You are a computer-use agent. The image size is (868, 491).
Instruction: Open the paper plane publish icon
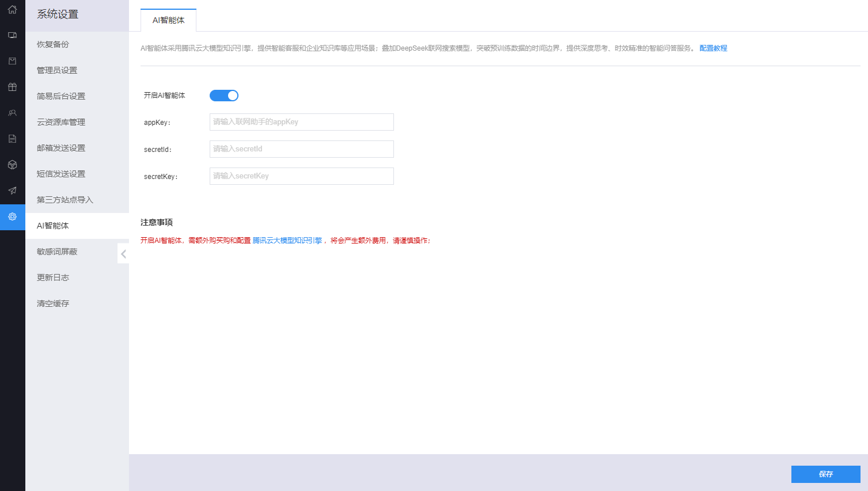[x=12, y=191]
